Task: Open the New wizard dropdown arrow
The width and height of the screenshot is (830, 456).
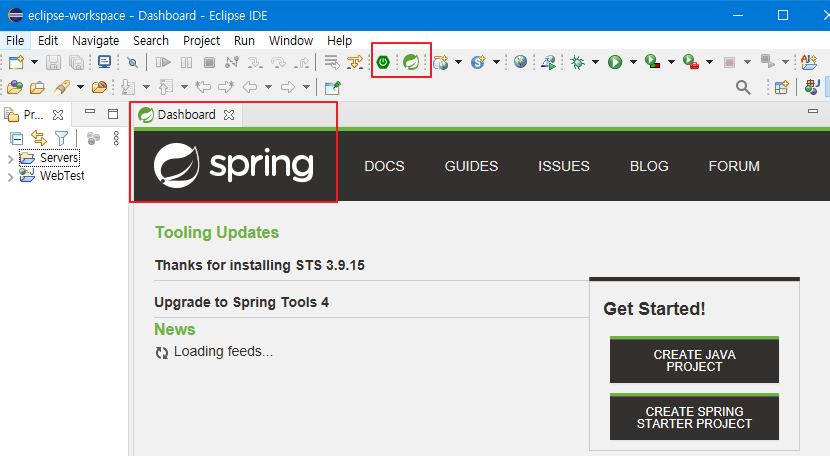Action: (34, 62)
